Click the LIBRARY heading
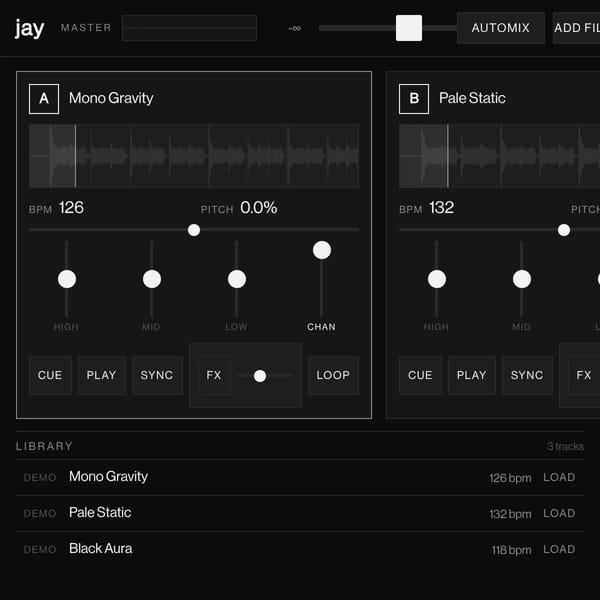The width and height of the screenshot is (600, 600). click(x=44, y=446)
